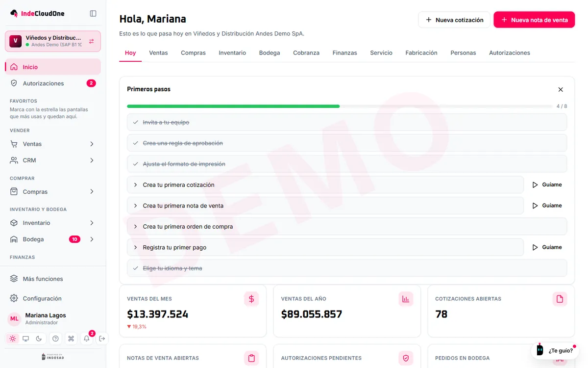The height and width of the screenshot is (368, 588).
Task: Open the Viñedos y Distribución company switcher
Action: coord(53,41)
